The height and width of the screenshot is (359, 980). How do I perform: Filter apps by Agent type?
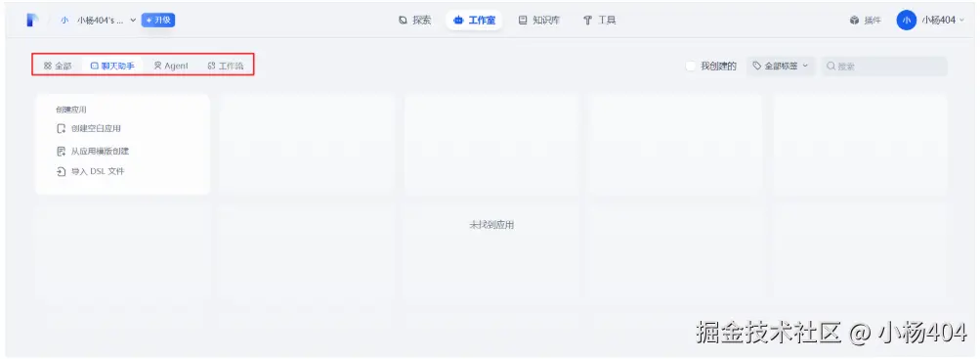coord(171,66)
